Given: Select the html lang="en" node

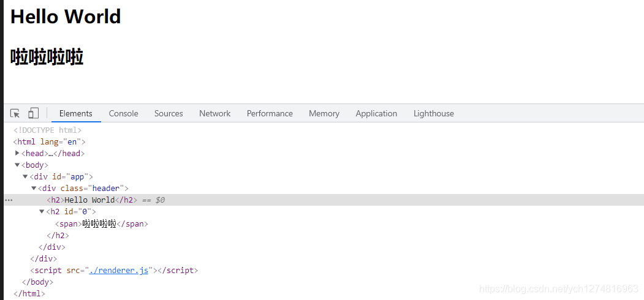Looking at the screenshot, I should pos(50,141).
